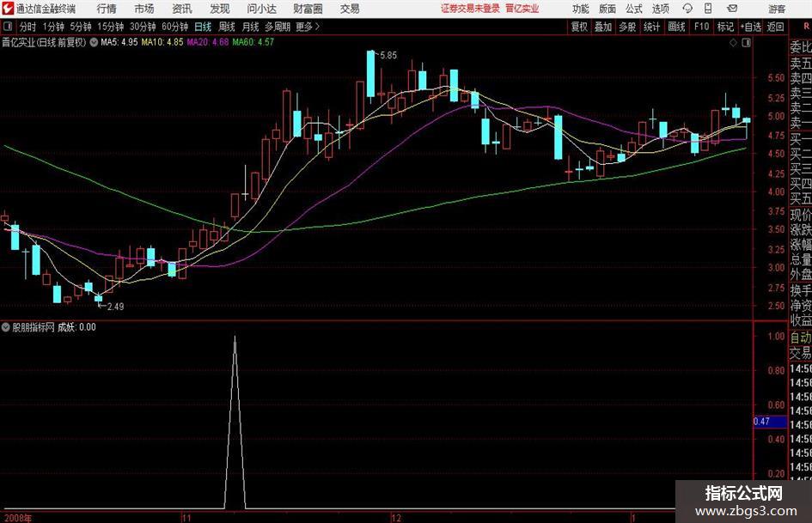Open the 市场 menu
The width and height of the screenshot is (812, 523).
[144, 9]
